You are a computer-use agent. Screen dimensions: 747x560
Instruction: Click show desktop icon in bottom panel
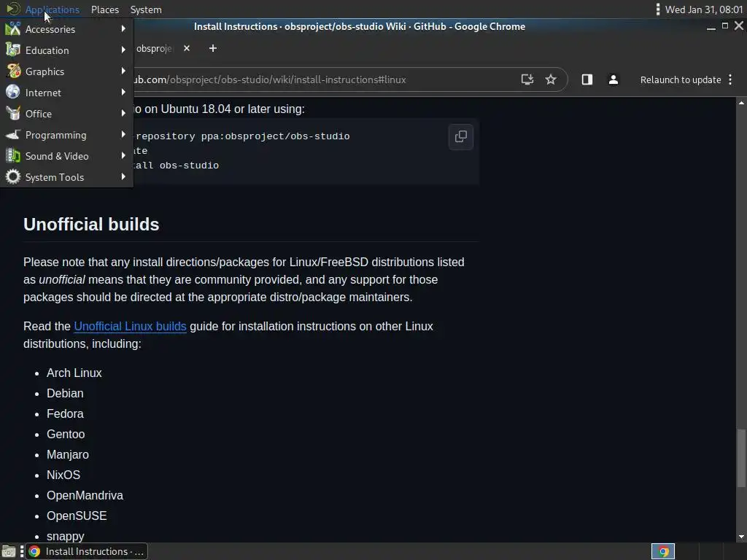[9, 552]
